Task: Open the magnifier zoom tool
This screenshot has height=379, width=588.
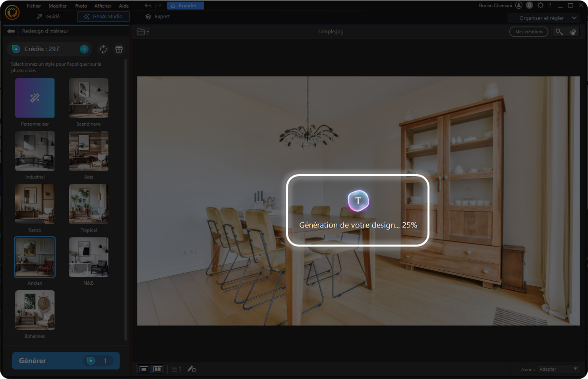Action: 559,31
